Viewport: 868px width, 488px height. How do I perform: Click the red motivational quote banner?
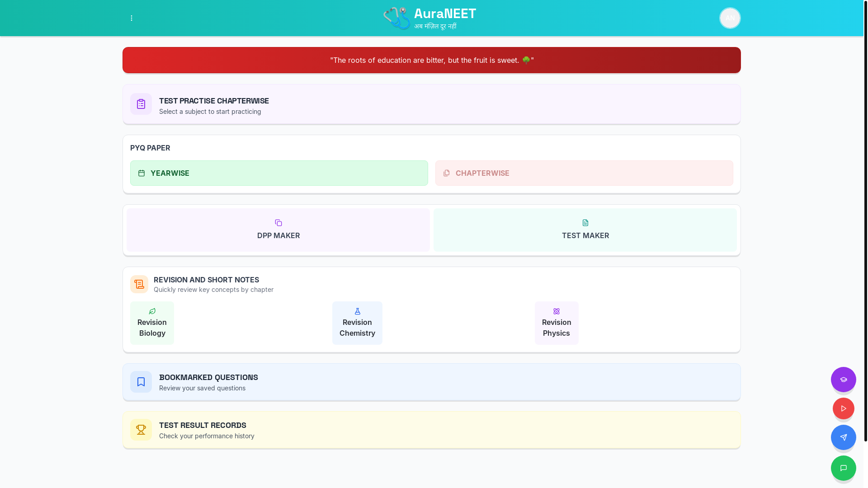(432, 60)
